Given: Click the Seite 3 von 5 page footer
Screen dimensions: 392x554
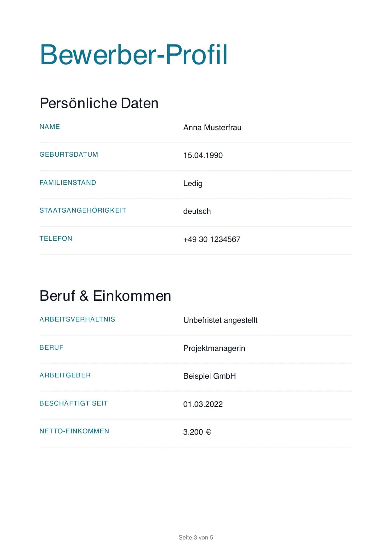Looking at the screenshot, I should point(196,538).
